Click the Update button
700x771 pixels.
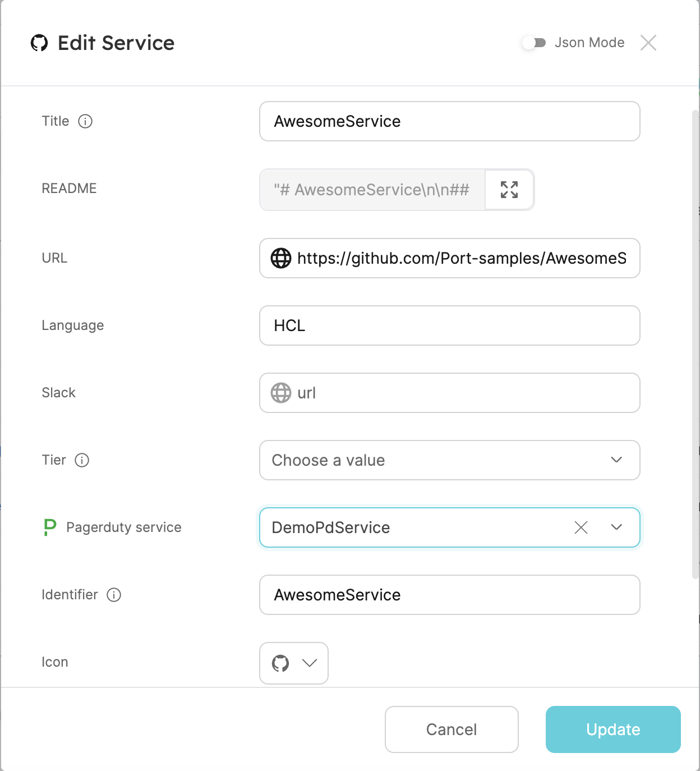point(613,729)
